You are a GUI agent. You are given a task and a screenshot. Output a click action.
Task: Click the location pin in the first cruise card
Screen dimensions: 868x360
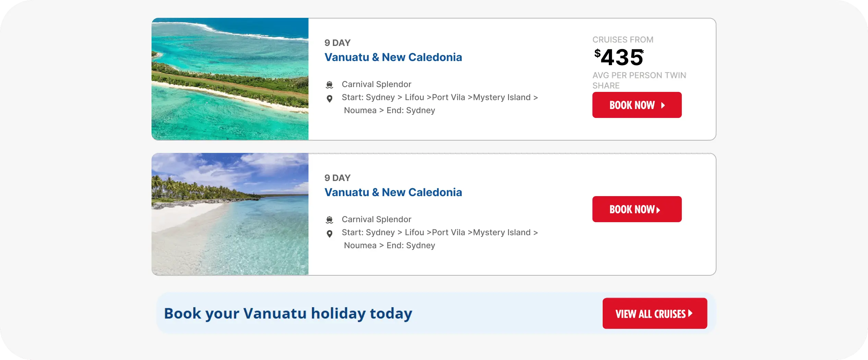(x=329, y=99)
